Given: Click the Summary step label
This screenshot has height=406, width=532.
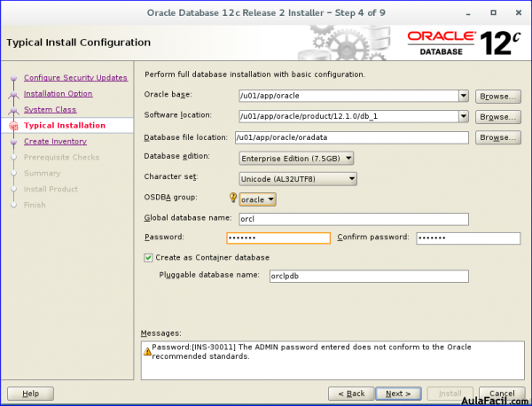Looking at the screenshot, I should 42,174.
